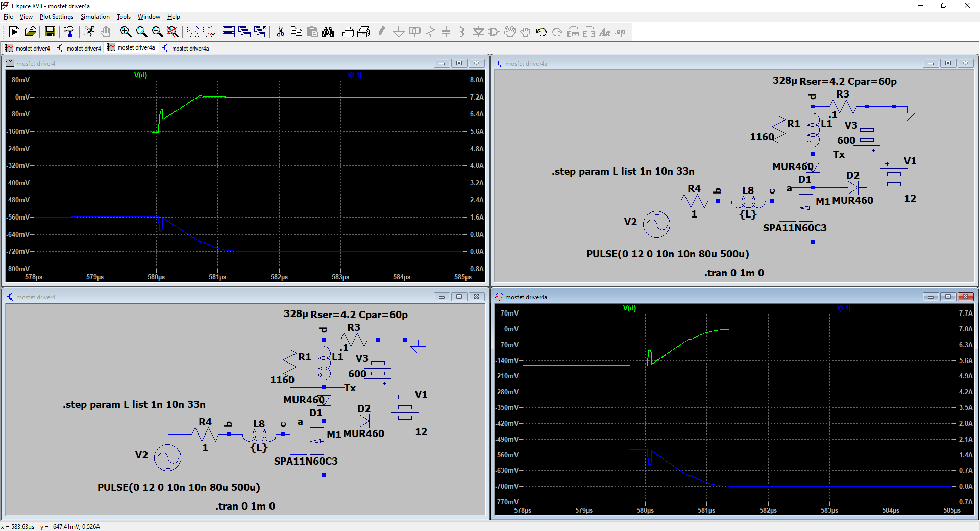Screen dimensions: 980x531
Task: Click the blue I(L1) label in bottom-right plot
Action: (844, 308)
